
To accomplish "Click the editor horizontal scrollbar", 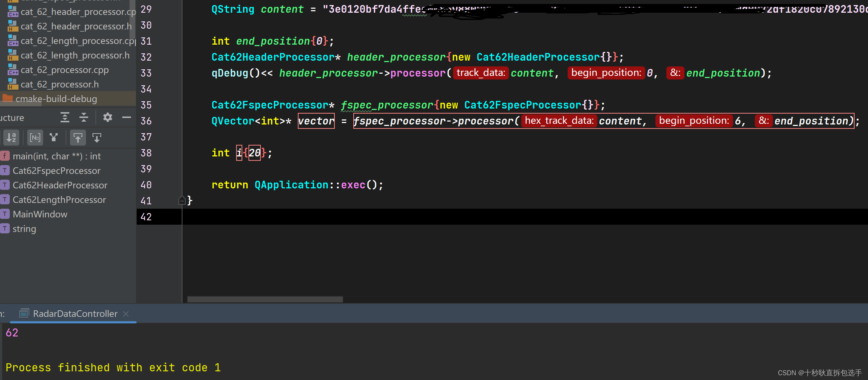I will [265, 299].
